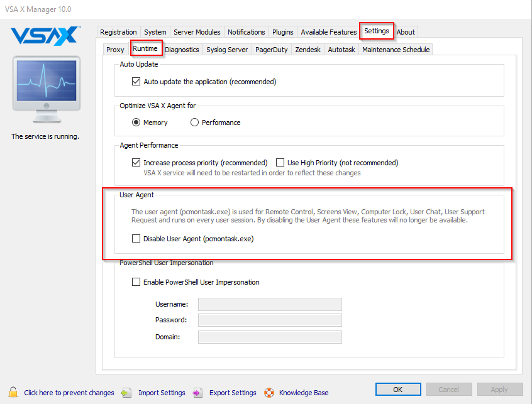The height and width of the screenshot is (404, 532).
Task: Open the System tab
Action: tap(155, 32)
